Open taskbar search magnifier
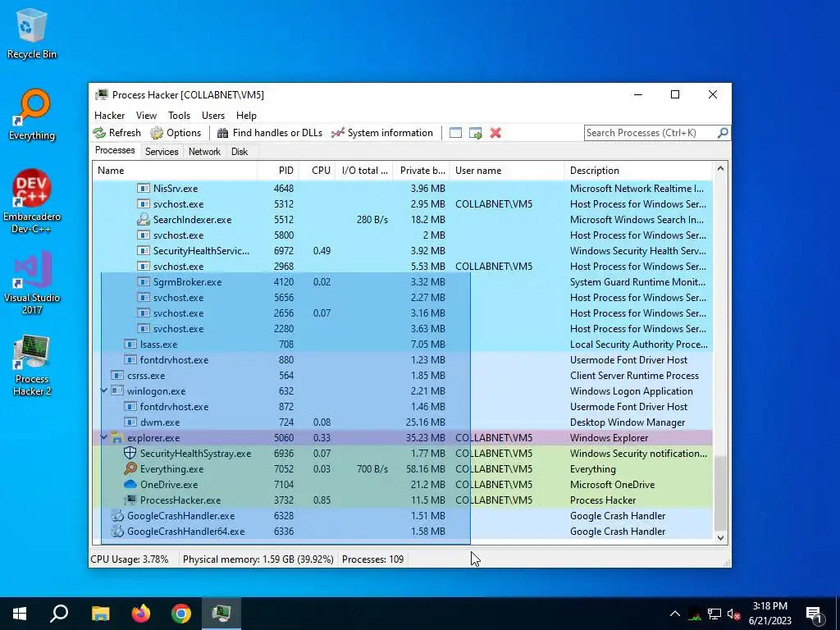The width and height of the screenshot is (840, 630). [59, 614]
